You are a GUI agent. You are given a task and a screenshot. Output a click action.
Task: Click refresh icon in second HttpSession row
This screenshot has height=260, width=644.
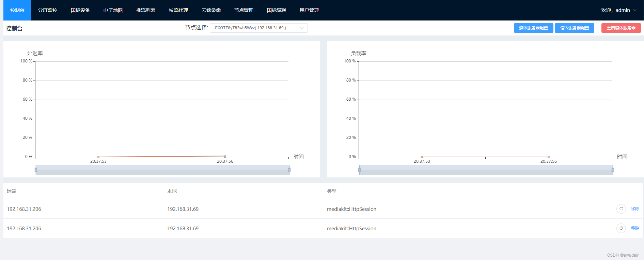[621, 228]
